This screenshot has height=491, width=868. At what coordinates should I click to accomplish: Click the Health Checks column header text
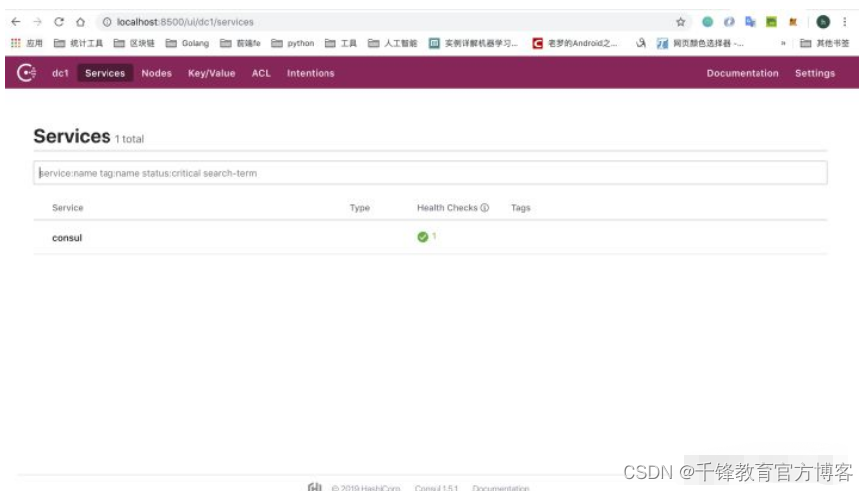point(447,208)
